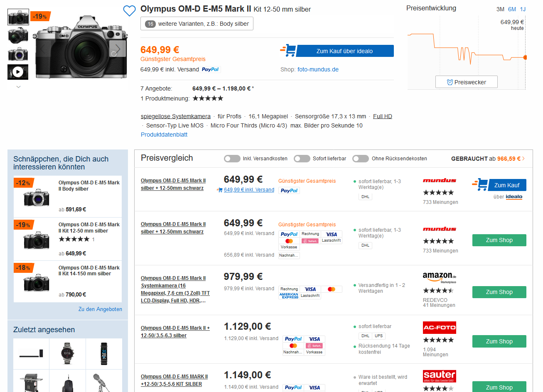Switch price chart to 1J
Screen dimensions: 543x392
pyautogui.click(x=523, y=9)
